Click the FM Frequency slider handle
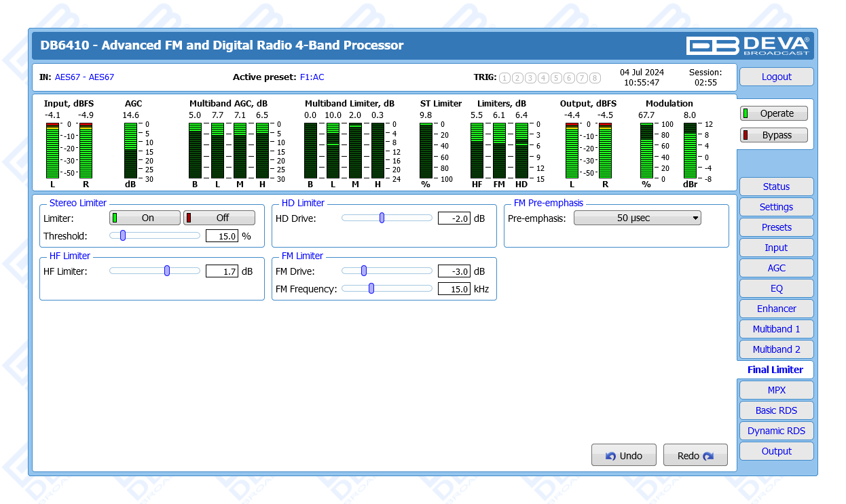Image resolution: width=846 pixels, height=504 pixels. 371,288
